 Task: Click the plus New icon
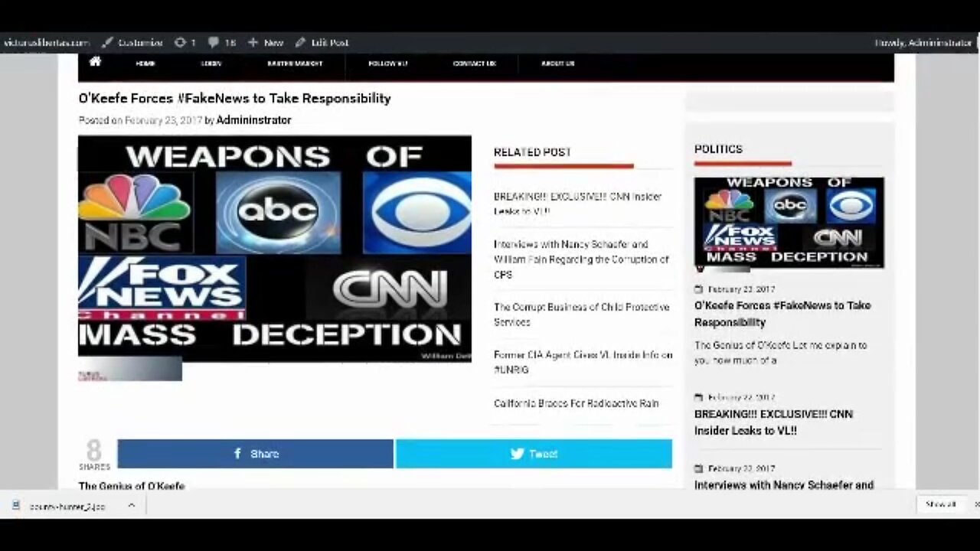[253, 43]
